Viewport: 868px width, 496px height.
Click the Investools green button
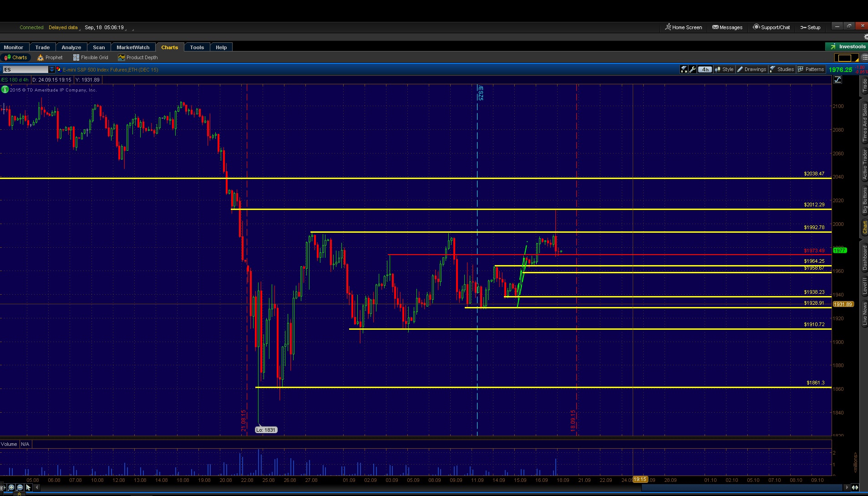[847, 46]
